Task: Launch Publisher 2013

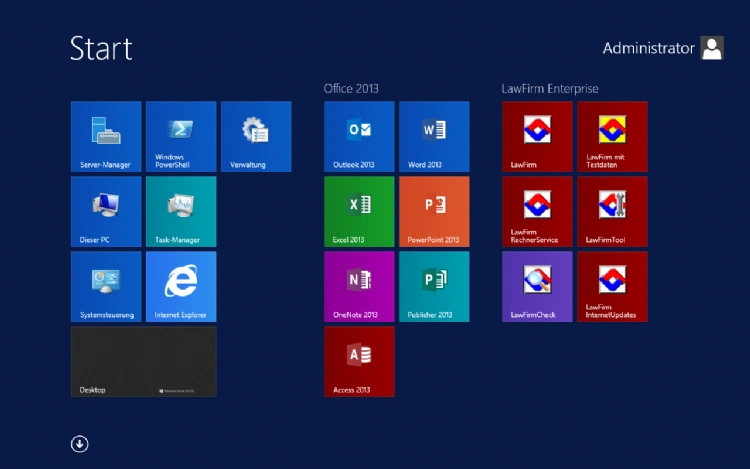Action: click(x=434, y=286)
